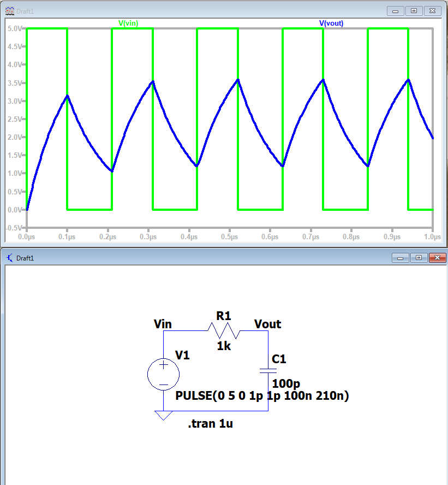448x485 pixels.
Task: Select the V(vin) trace label
Action: pyautogui.click(x=128, y=23)
